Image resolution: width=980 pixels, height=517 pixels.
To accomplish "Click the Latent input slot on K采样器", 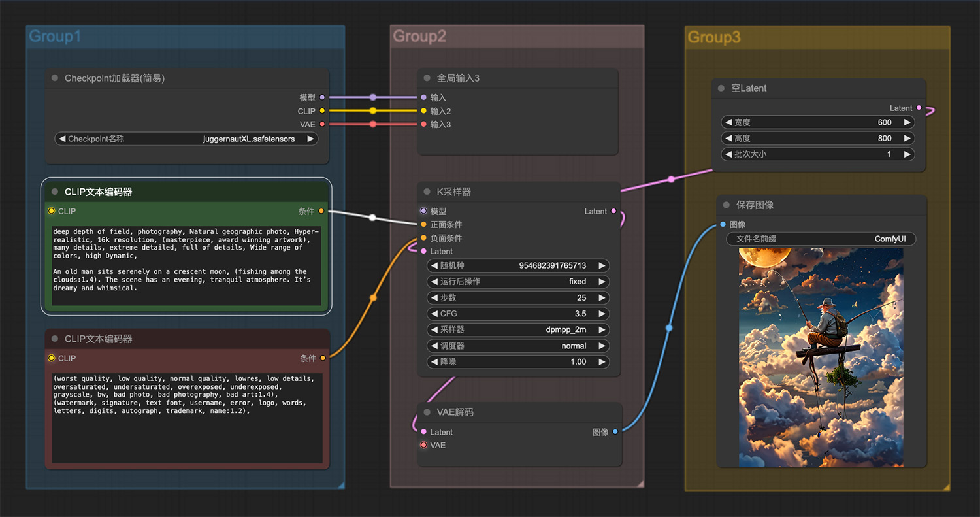I will (423, 251).
